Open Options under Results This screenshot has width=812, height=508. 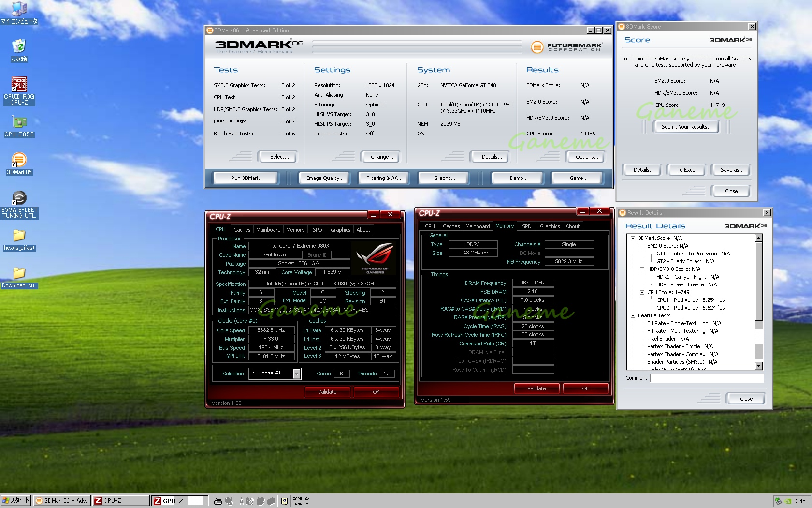[587, 157]
